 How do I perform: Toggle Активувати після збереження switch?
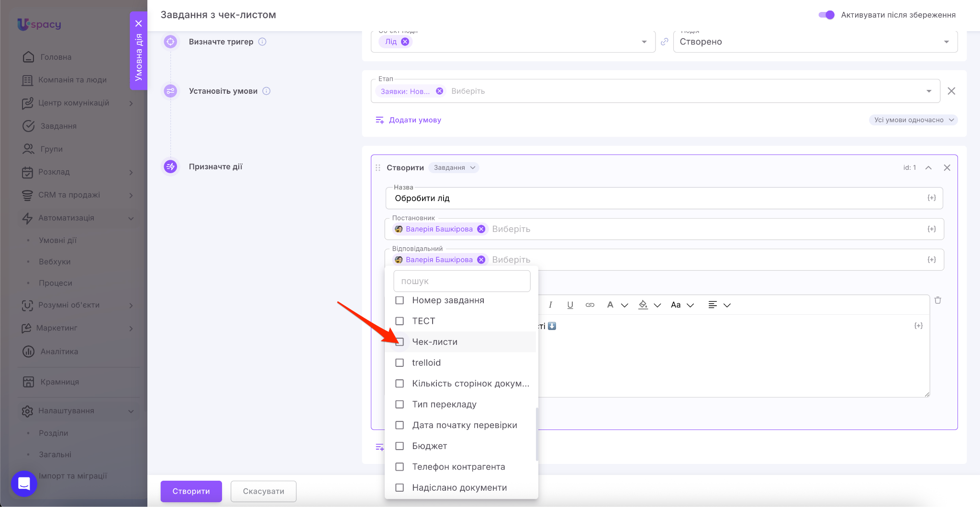pos(826,15)
